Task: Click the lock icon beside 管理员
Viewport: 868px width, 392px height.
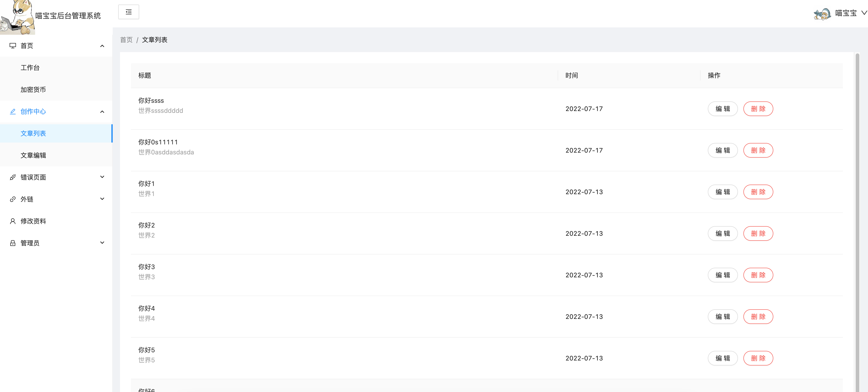Action: pos(13,243)
